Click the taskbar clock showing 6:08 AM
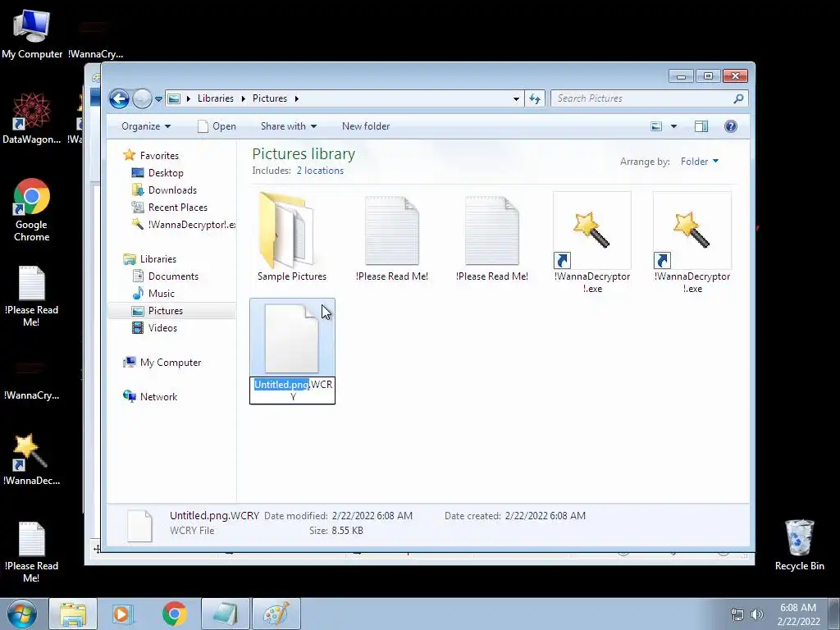Viewport: 840px width, 630px height. [x=798, y=614]
